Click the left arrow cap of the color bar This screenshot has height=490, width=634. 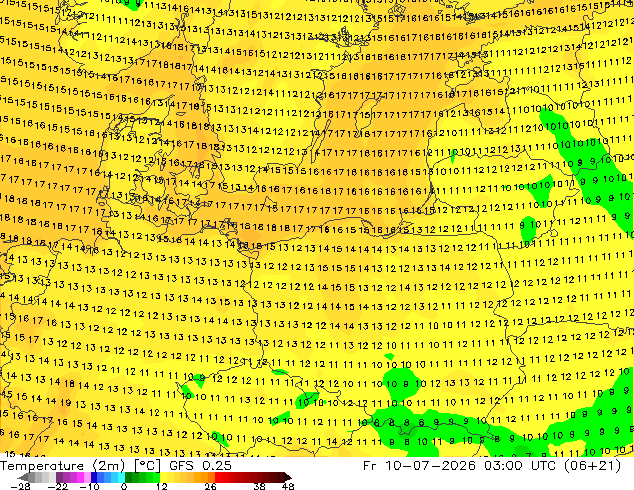pos(22,477)
